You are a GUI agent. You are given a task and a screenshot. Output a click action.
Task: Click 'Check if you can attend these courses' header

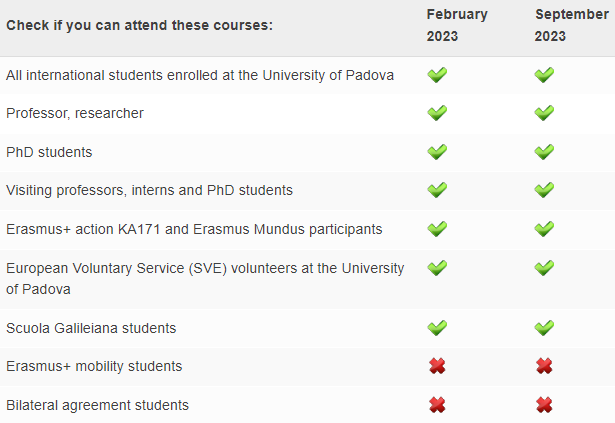coord(139,26)
